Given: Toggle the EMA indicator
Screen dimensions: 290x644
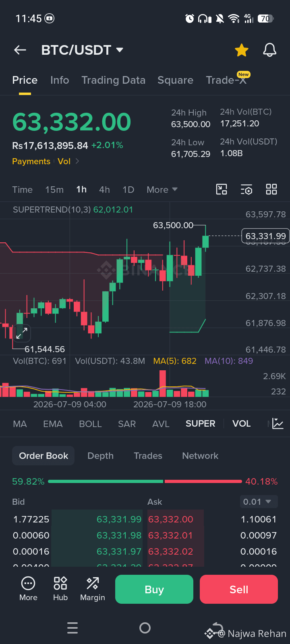Looking at the screenshot, I should pyautogui.click(x=53, y=424).
